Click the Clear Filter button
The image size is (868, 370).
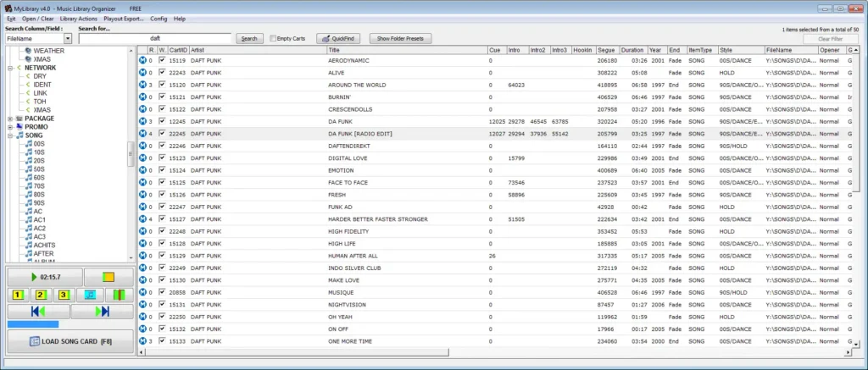831,39
